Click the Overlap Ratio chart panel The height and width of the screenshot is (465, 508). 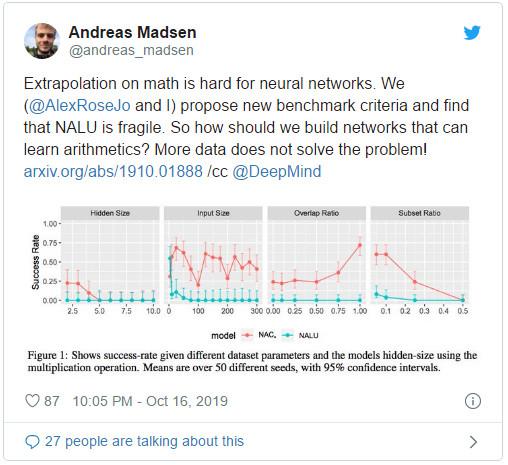tap(317, 255)
